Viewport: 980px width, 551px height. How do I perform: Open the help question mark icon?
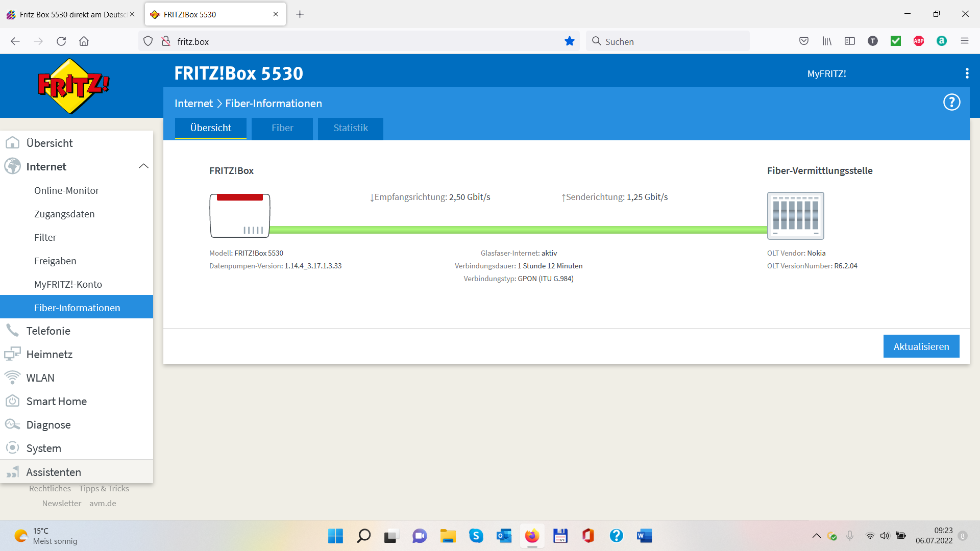coord(951,102)
